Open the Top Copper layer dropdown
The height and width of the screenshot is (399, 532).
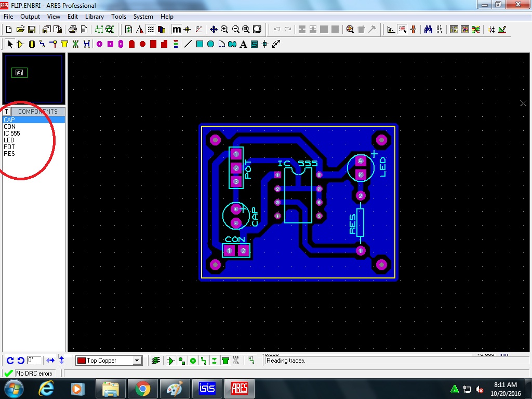pos(137,360)
